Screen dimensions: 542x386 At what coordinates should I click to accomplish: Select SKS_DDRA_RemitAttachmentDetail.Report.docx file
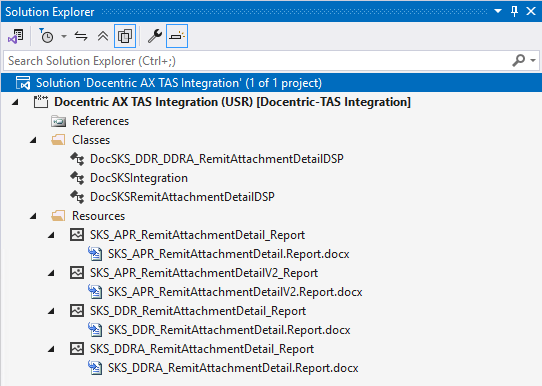pyautogui.click(x=233, y=368)
